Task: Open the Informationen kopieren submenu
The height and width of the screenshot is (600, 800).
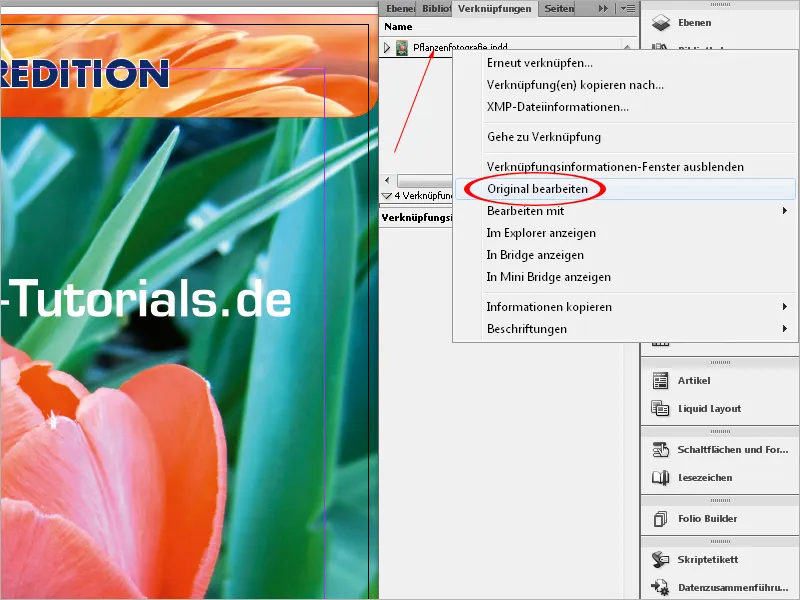Action: pyautogui.click(x=624, y=307)
